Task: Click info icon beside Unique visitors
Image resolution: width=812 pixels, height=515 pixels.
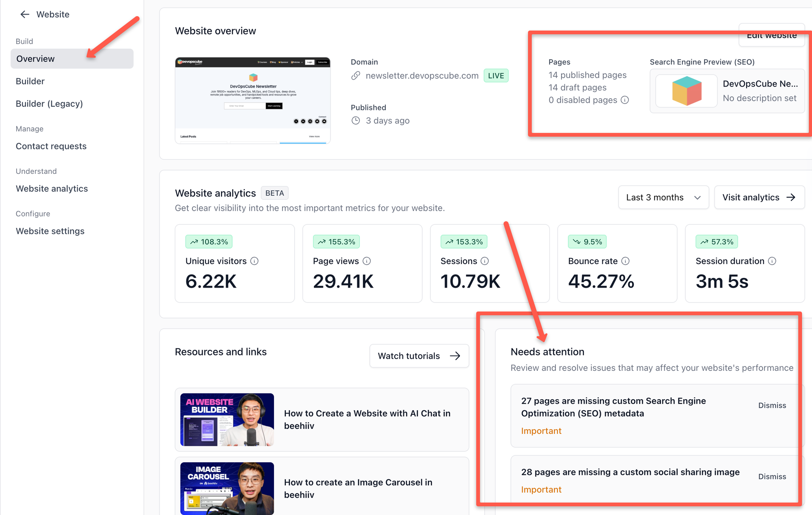Action: (x=254, y=261)
